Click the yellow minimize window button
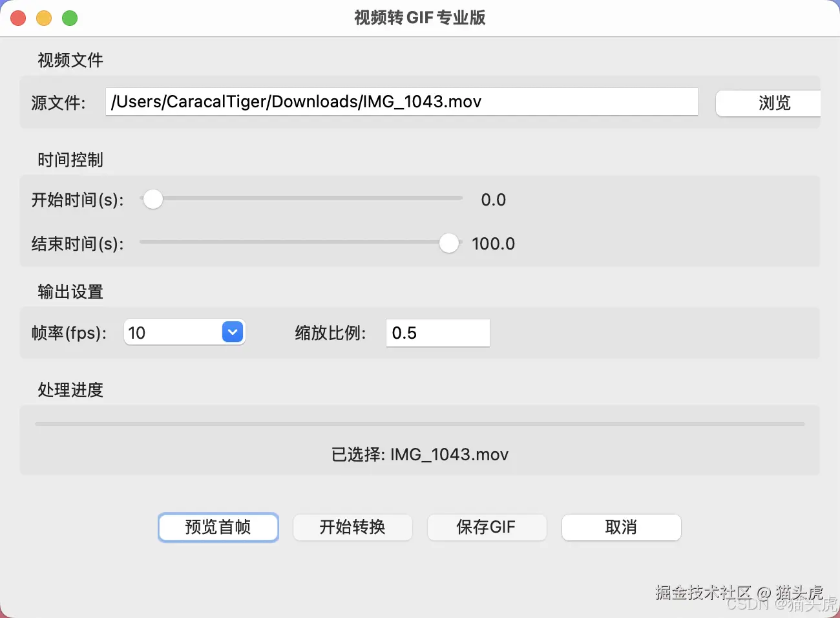 (x=44, y=18)
